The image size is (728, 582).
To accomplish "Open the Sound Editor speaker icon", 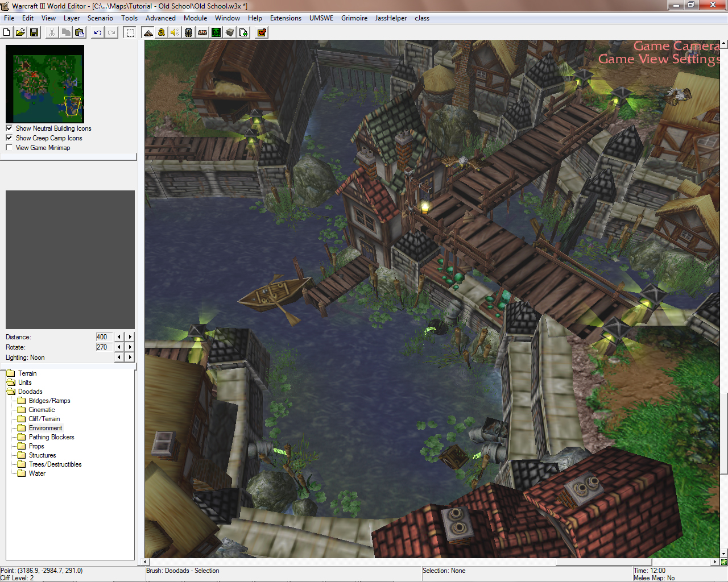I will pos(175,32).
